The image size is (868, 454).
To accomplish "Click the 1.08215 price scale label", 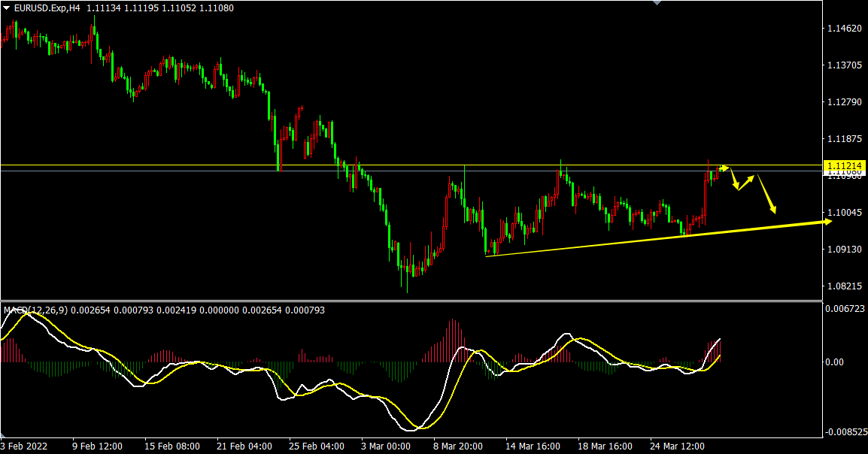I will tap(844, 286).
